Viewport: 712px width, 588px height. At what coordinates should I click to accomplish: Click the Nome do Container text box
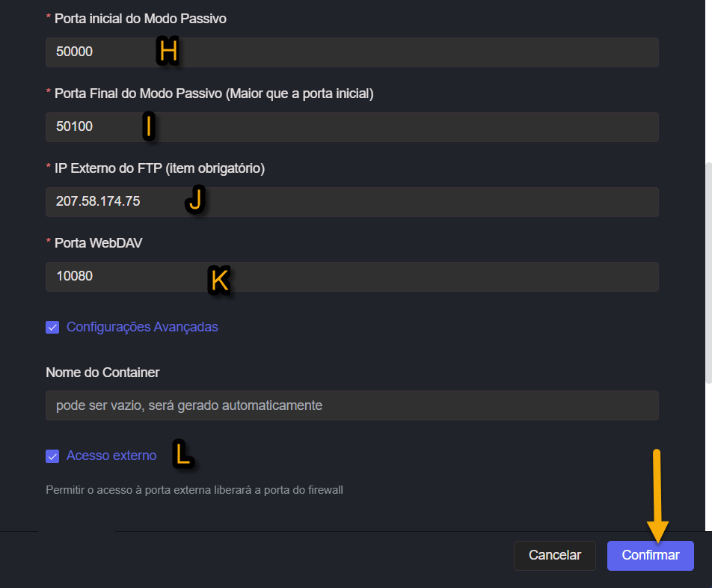352,405
